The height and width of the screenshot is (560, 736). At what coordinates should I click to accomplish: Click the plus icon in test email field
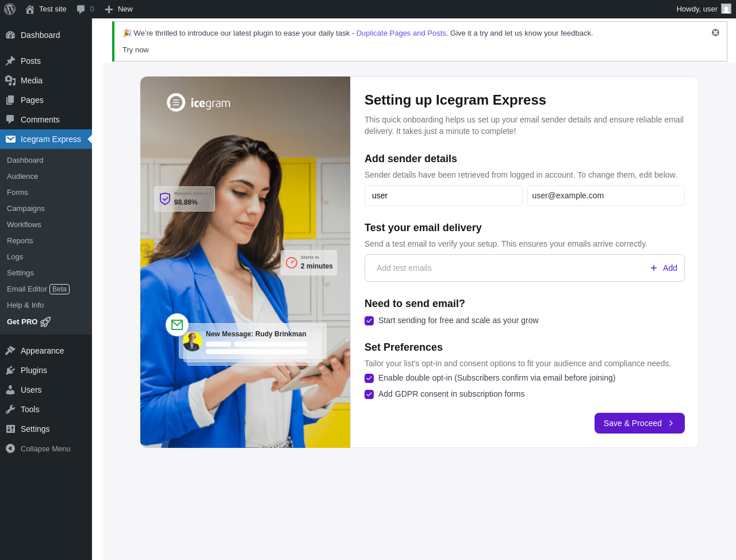pyautogui.click(x=654, y=268)
